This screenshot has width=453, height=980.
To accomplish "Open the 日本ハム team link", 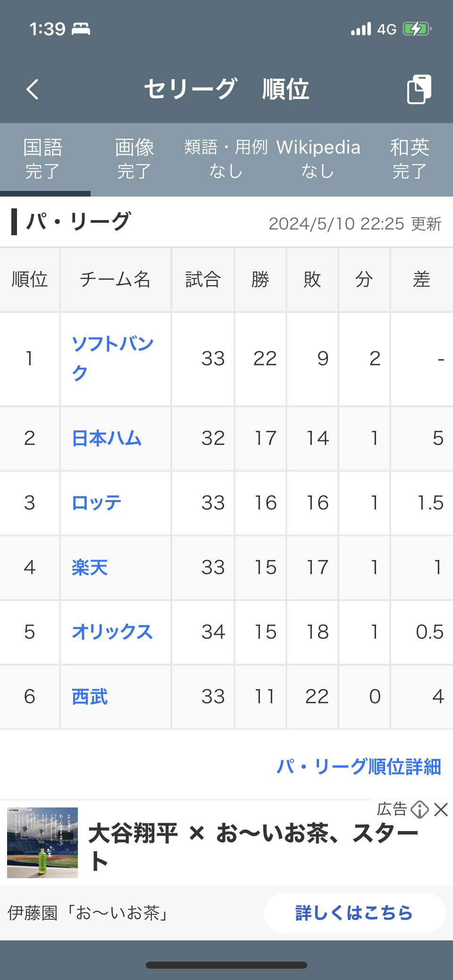I will coord(107,438).
